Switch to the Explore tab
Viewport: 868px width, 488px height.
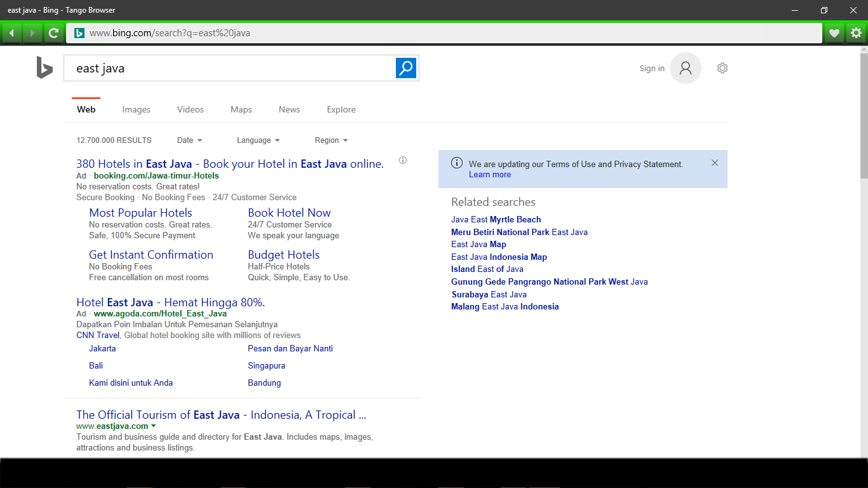pos(341,109)
